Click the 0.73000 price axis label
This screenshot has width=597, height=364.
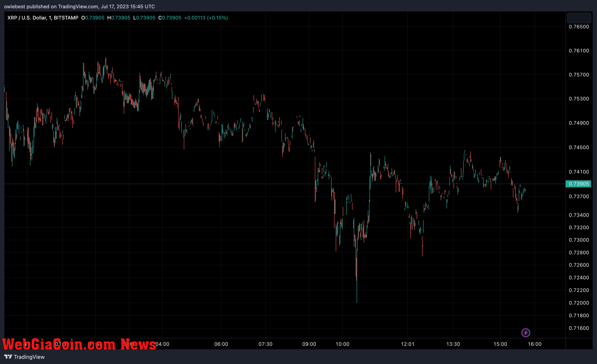coord(579,240)
